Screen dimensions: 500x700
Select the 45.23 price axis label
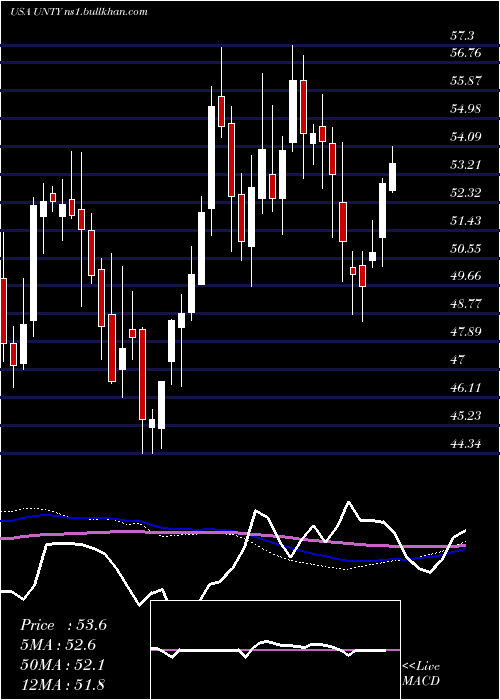pos(467,416)
